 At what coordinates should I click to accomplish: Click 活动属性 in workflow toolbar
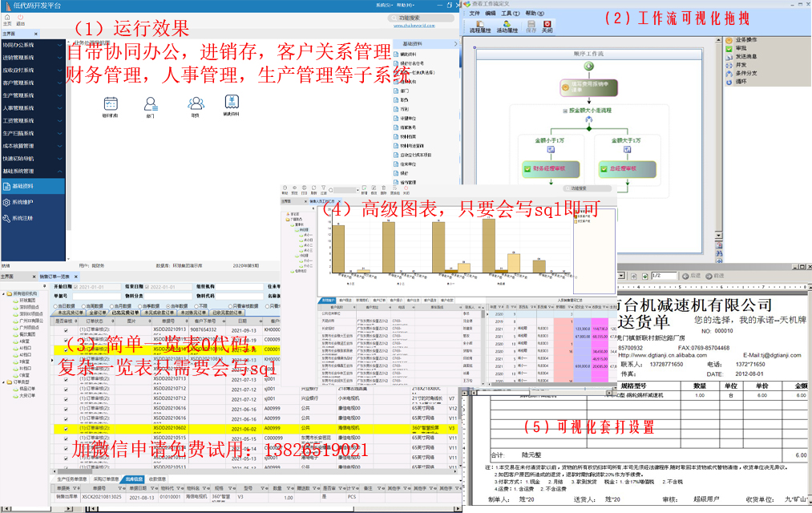507,27
